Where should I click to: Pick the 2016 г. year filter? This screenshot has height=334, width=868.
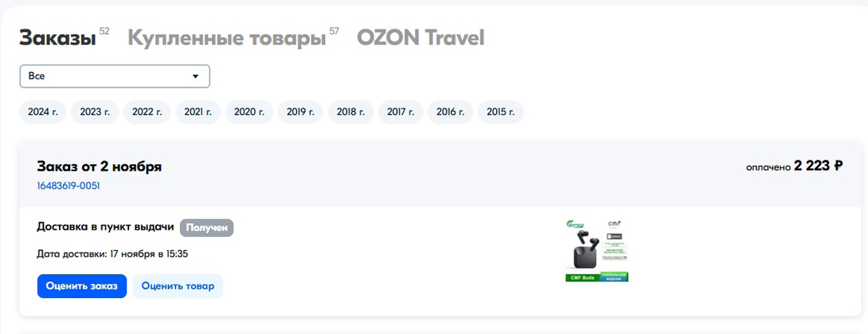click(451, 112)
